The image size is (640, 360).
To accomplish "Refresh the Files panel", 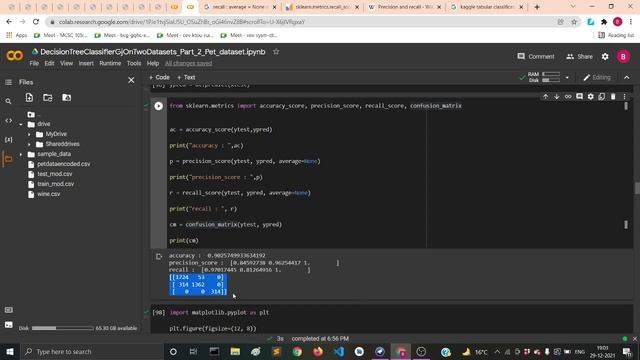I will tap(48, 98).
